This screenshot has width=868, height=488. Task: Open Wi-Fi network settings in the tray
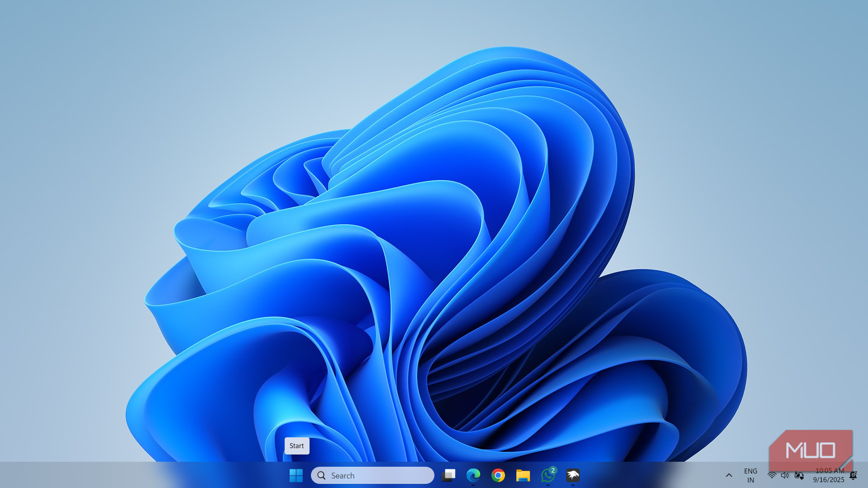tap(772, 475)
